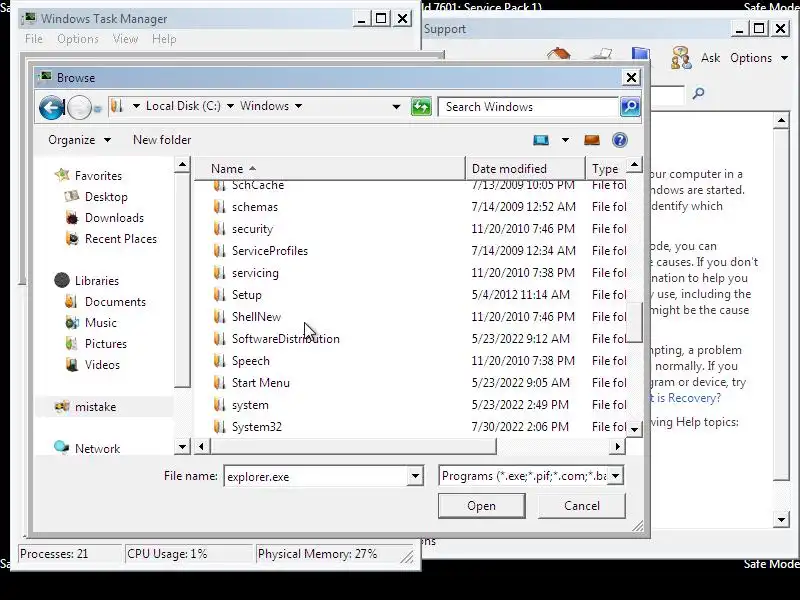800x600 pixels.
Task: Open the Downloads favorite
Action: point(114,218)
